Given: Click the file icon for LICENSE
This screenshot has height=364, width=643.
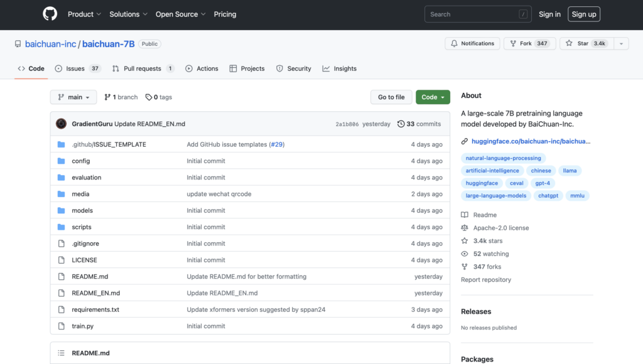Looking at the screenshot, I should [x=61, y=260].
